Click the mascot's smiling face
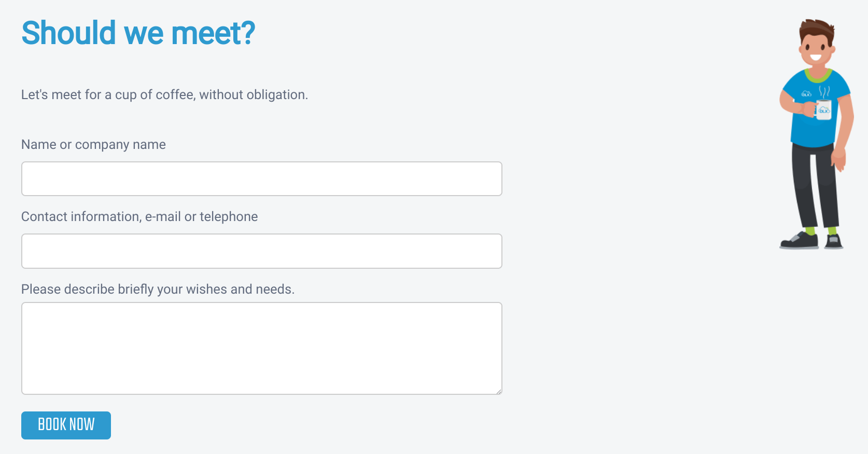This screenshot has width=868, height=454. pyautogui.click(x=816, y=50)
